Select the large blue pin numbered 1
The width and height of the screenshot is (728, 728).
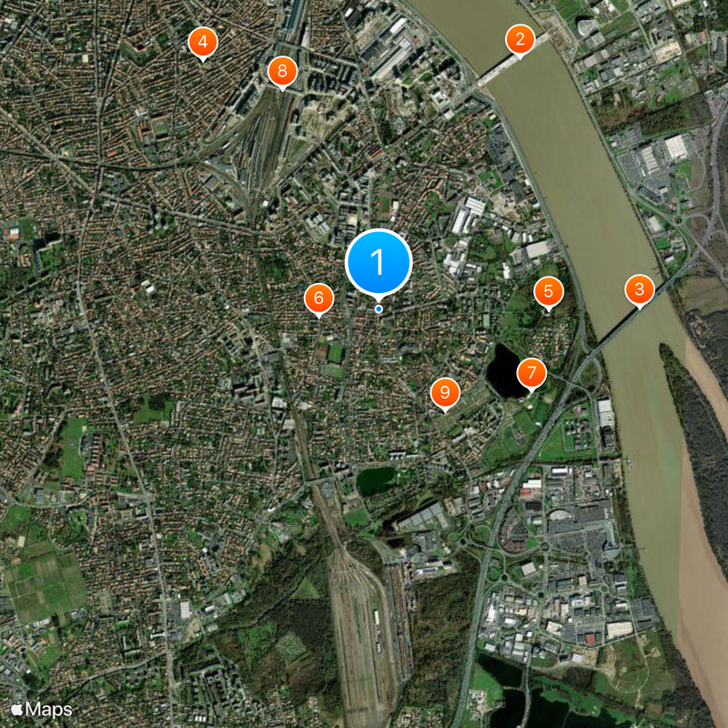379,262
